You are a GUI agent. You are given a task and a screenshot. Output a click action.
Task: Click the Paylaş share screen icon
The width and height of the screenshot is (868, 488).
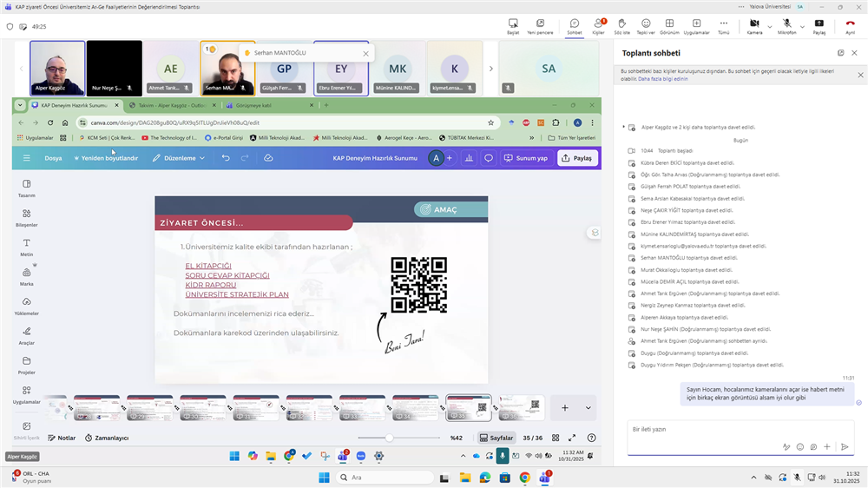pos(819,25)
